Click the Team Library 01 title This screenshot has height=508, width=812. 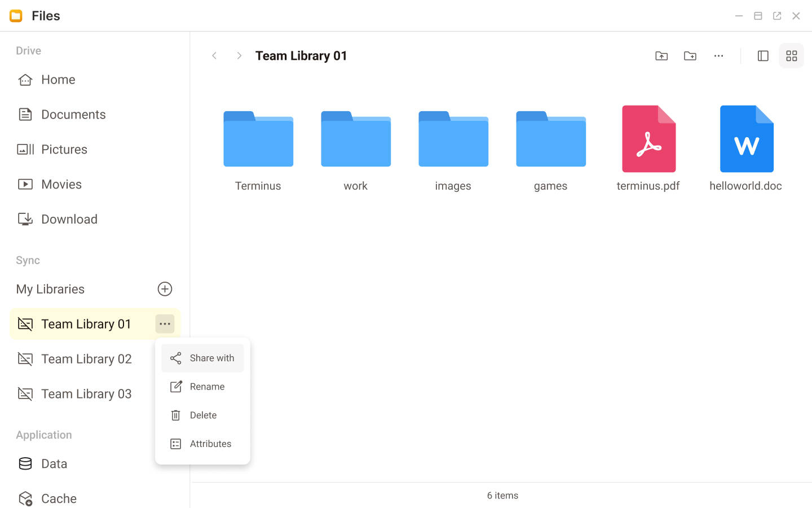[301, 56]
